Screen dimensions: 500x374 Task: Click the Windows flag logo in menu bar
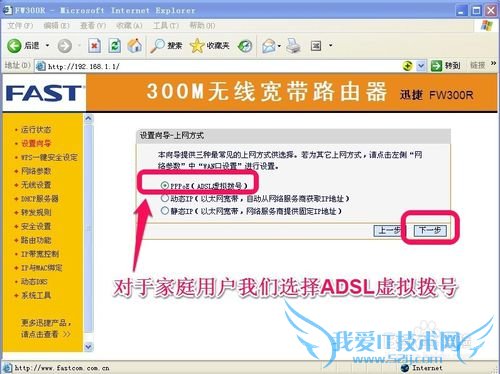pyautogui.click(x=487, y=25)
